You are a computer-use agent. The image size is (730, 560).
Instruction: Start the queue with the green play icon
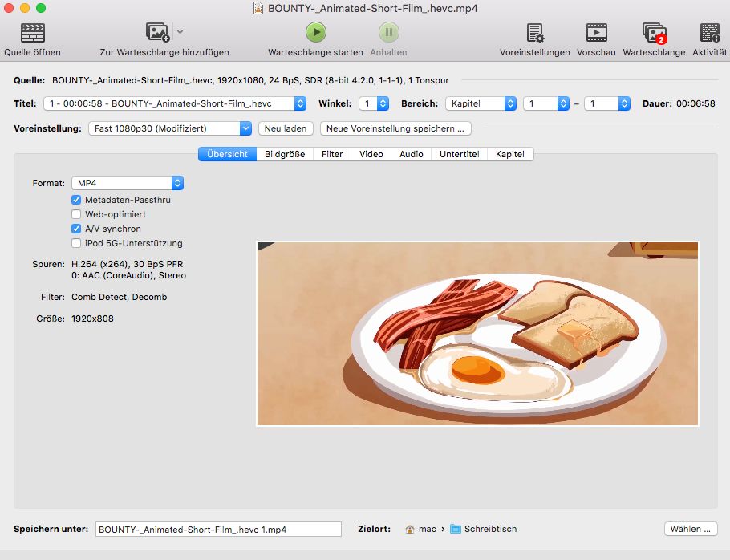pos(315,32)
